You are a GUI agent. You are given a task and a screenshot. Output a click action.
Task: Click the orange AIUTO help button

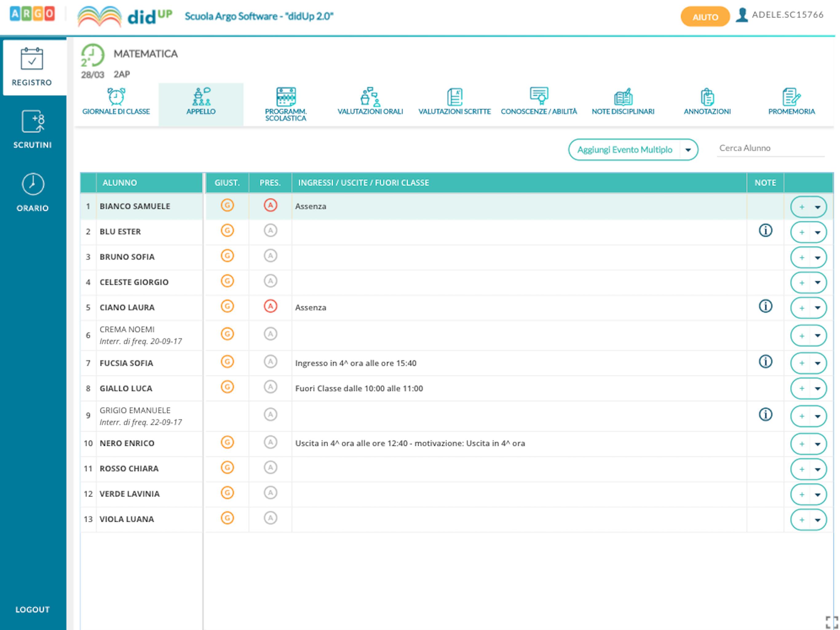pyautogui.click(x=705, y=17)
